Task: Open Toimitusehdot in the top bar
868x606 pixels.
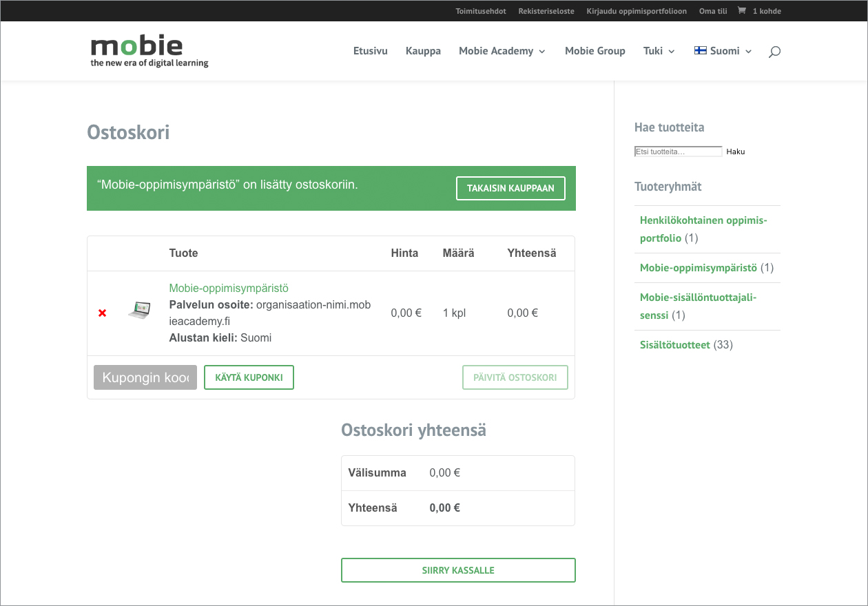Action: (x=481, y=11)
